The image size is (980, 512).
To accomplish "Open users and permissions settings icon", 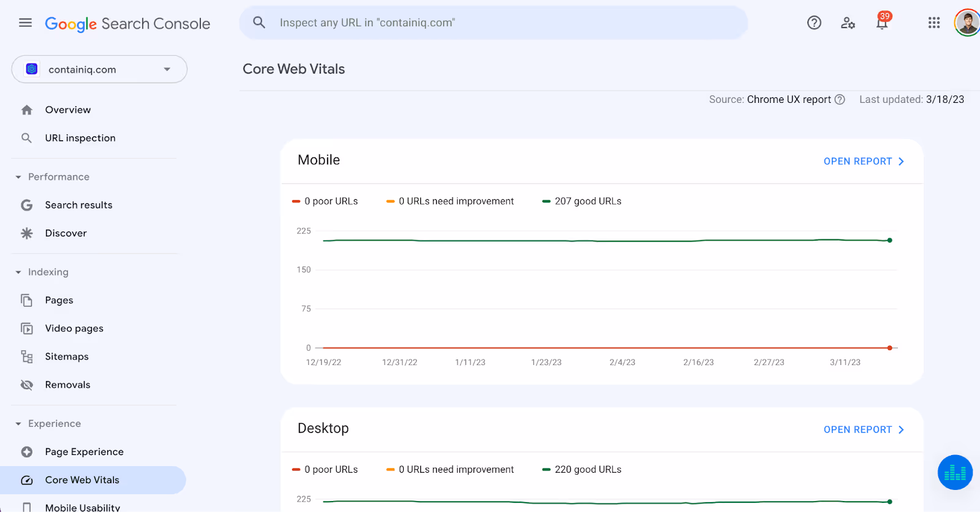I will coord(848,23).
